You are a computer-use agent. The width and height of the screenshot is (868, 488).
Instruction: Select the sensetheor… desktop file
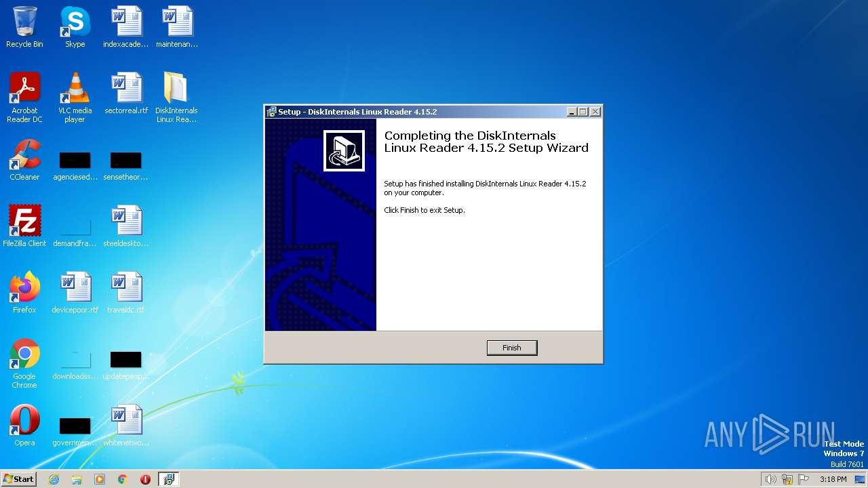[126, 167]
